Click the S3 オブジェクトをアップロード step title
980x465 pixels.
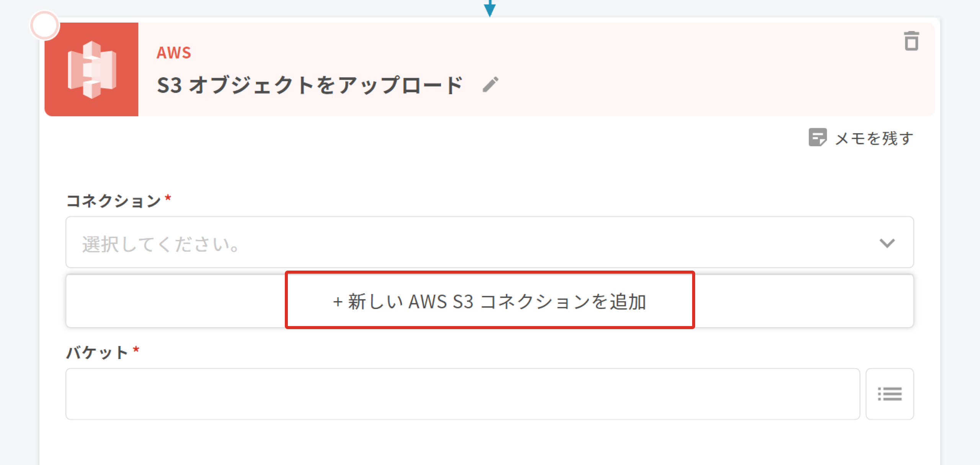(x=309, y=85)
